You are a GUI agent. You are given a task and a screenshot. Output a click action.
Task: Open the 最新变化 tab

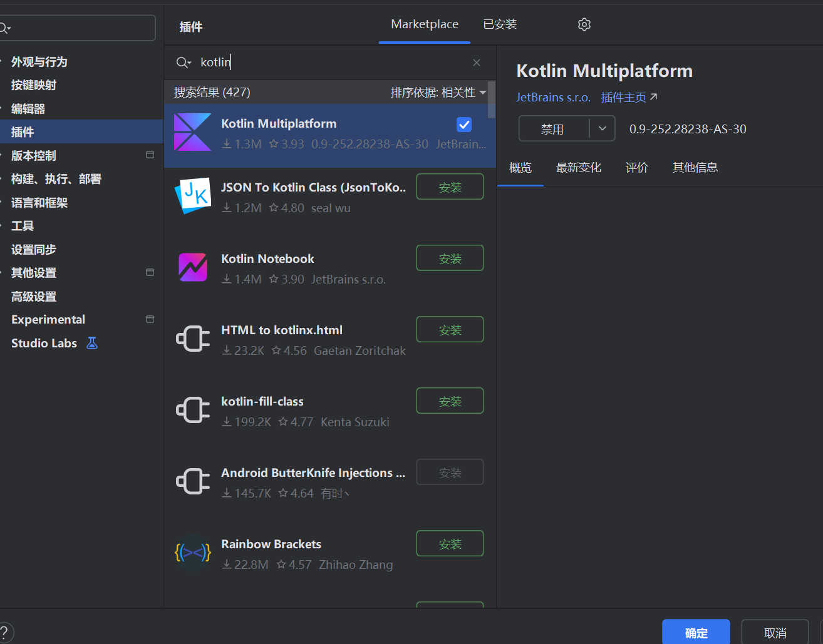point(579,168)
